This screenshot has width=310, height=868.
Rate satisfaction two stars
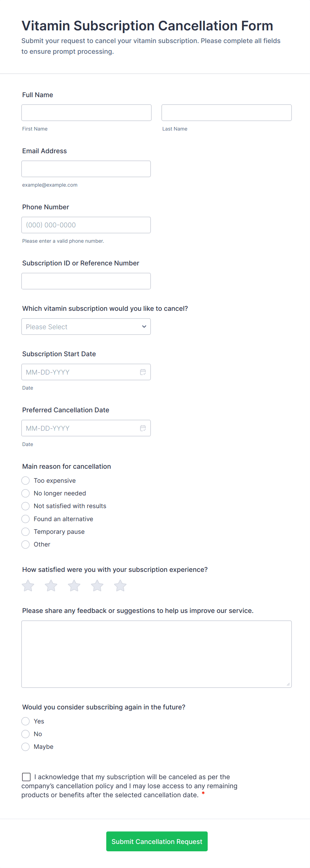pyautogui.click(x=51, y=586)
